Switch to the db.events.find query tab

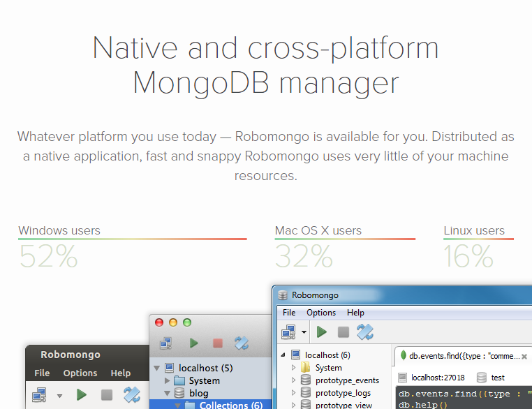(x=464, y=356)
